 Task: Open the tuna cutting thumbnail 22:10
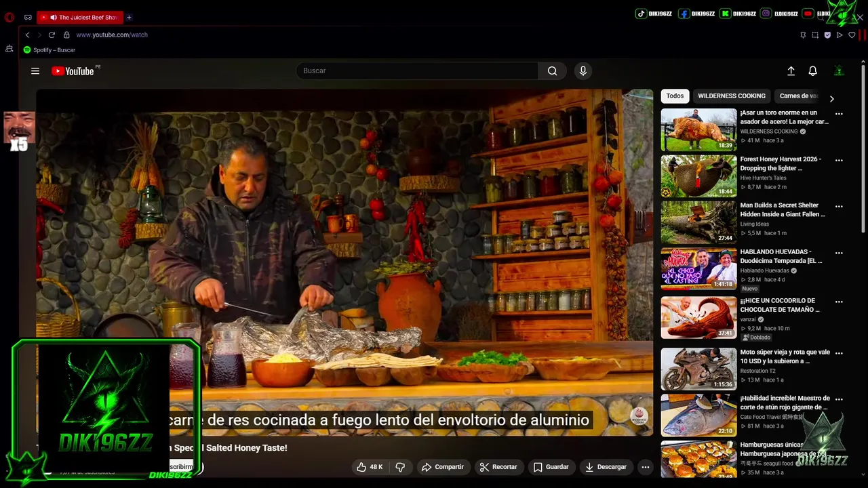(x=698, y=415)
